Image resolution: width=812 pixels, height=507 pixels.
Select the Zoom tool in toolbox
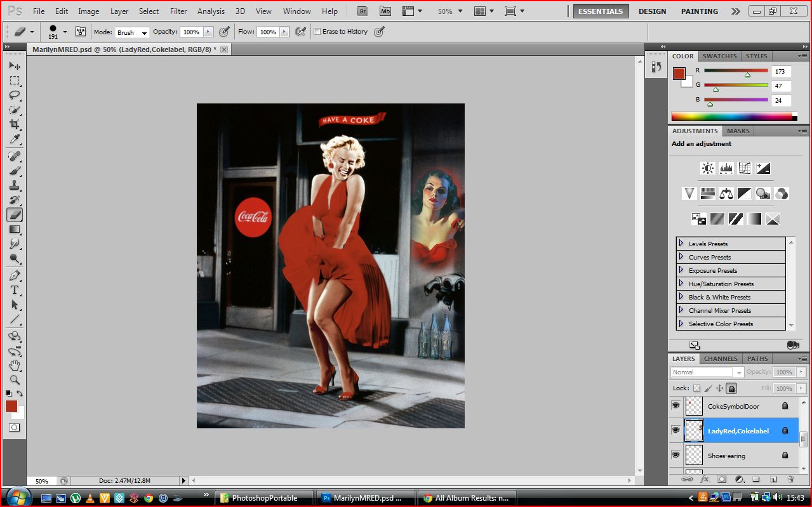point(15,380)
